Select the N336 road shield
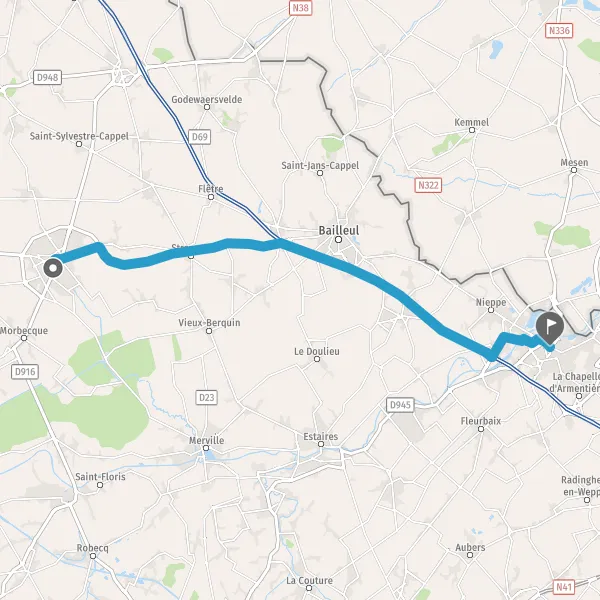This screenshot has width=600, height=600. 559,31
